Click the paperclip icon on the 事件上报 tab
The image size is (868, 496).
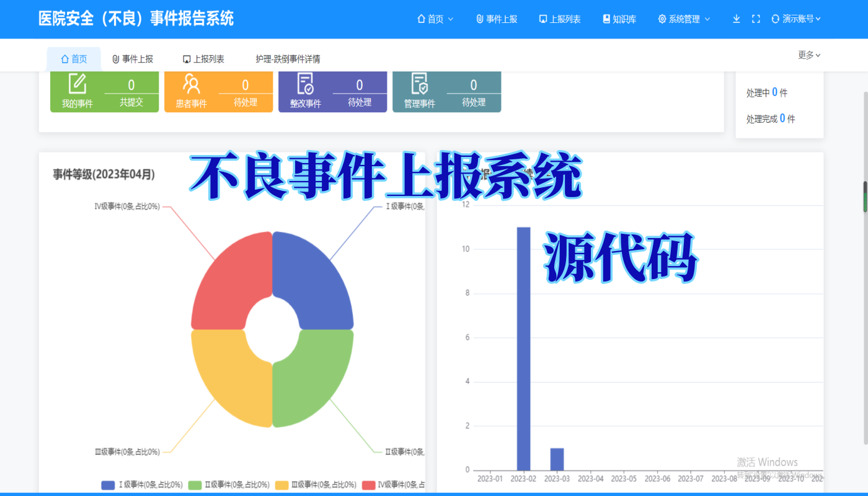tap(115, 59)
